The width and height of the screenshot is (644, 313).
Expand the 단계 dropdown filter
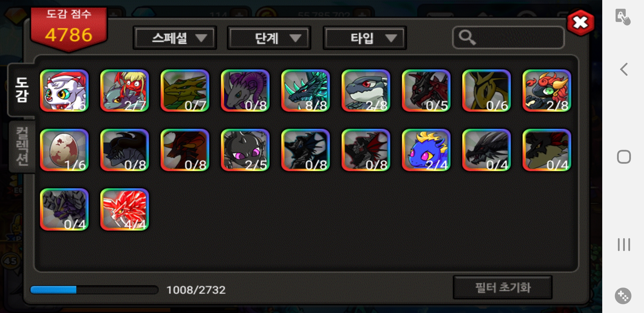coord(269,38)
